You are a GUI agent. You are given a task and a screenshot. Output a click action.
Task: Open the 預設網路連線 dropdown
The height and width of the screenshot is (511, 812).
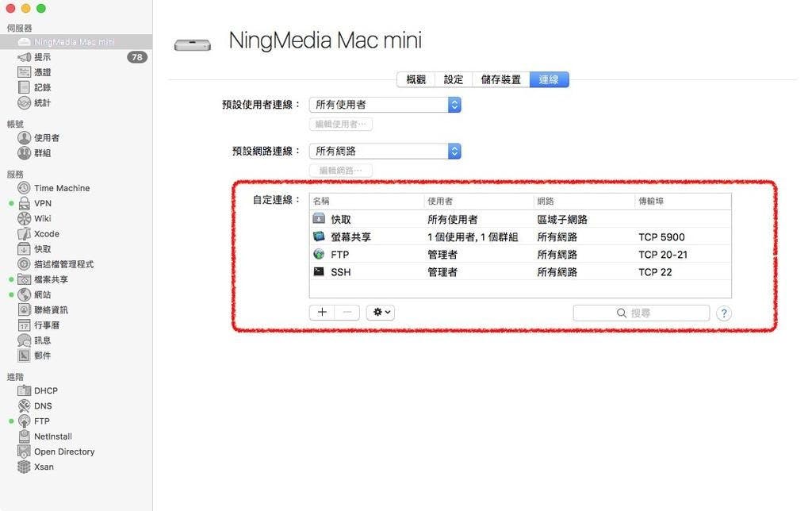click(x=385, y=152)
